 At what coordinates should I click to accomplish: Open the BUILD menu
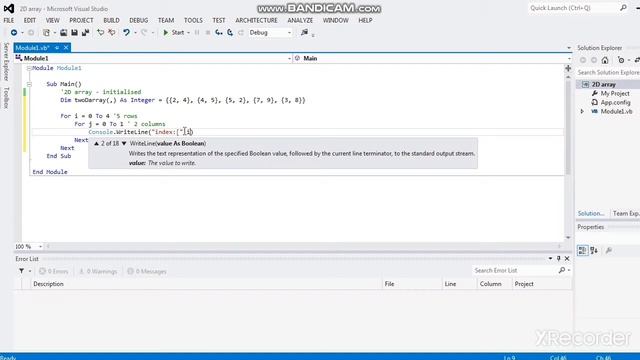click(x=111, y=20)
